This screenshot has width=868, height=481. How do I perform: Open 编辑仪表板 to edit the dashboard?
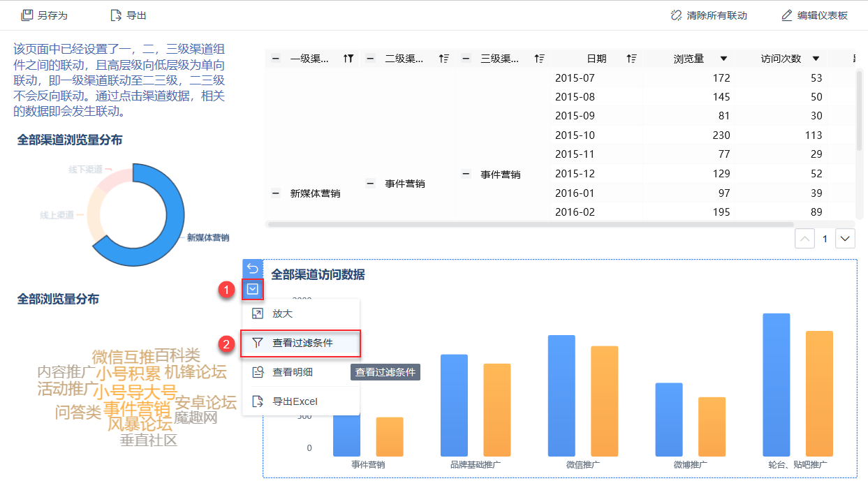click(814, 15)
